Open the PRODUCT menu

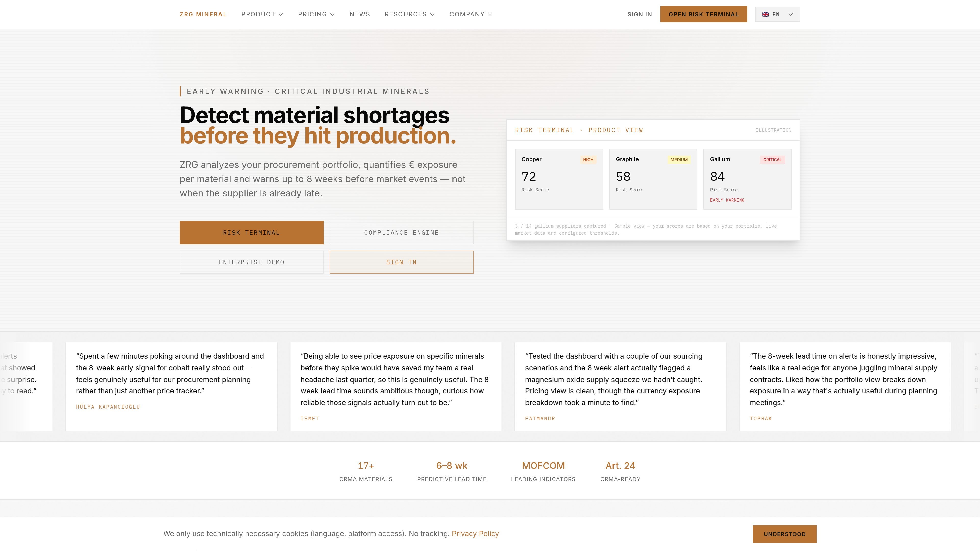262,15
